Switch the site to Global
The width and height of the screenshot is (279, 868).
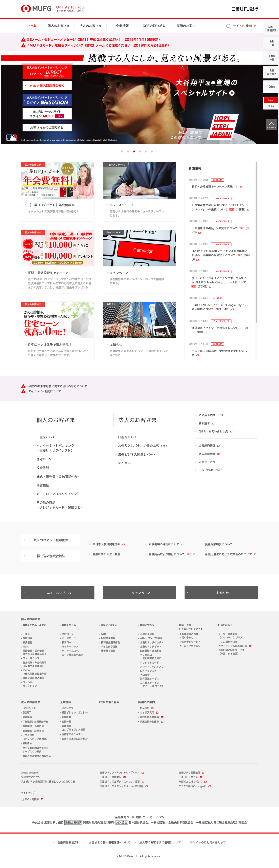tap(271, 106)
